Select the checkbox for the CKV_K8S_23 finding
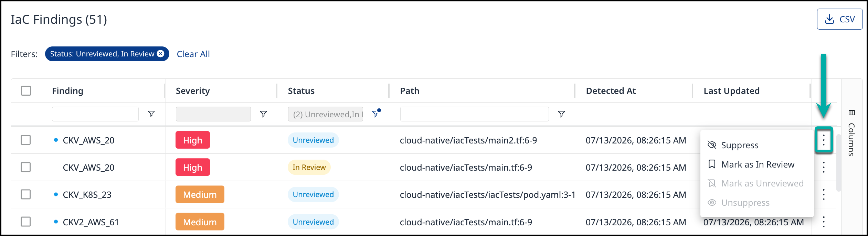This screenshot has width=868, height=236. (x=26, y=194)
